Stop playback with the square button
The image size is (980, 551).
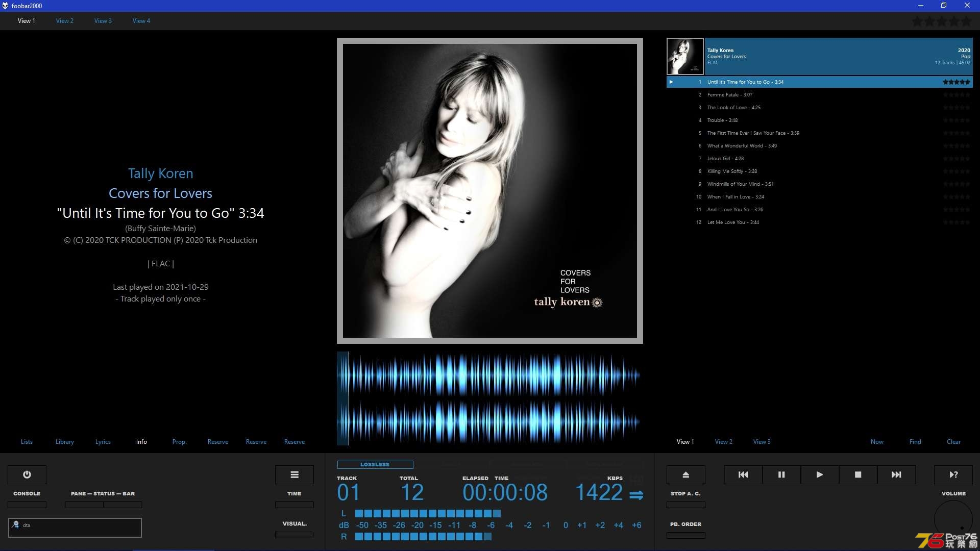(x=858, y=474)
